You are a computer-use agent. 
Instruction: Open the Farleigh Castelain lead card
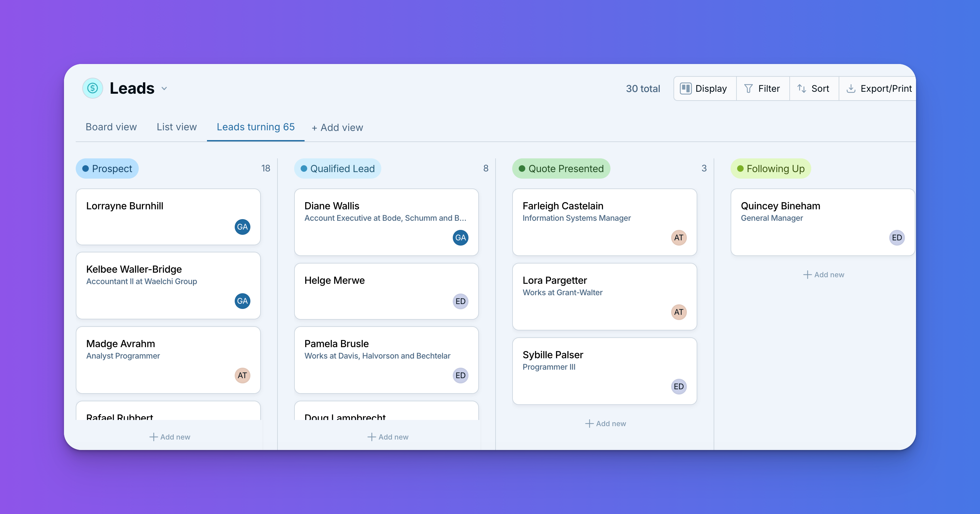click(605, 222)
